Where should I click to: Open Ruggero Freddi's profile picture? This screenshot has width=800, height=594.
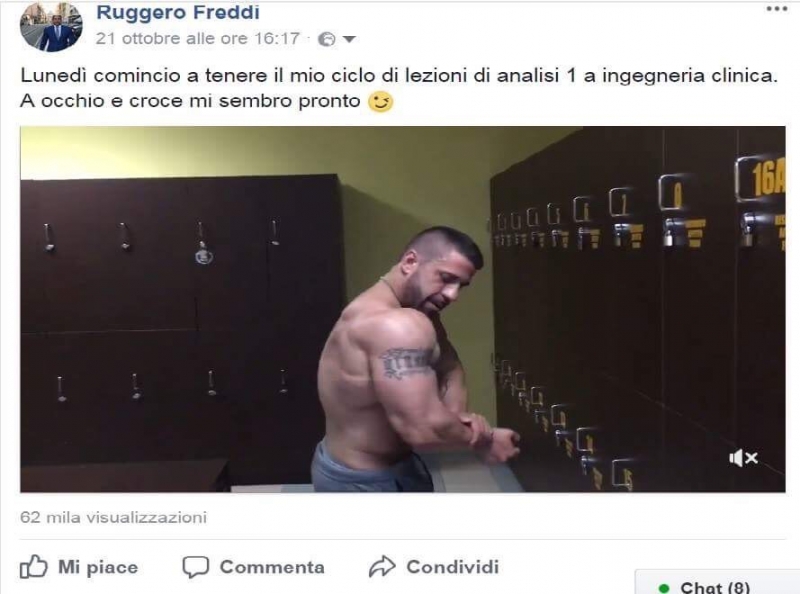(x=51, y=27)
